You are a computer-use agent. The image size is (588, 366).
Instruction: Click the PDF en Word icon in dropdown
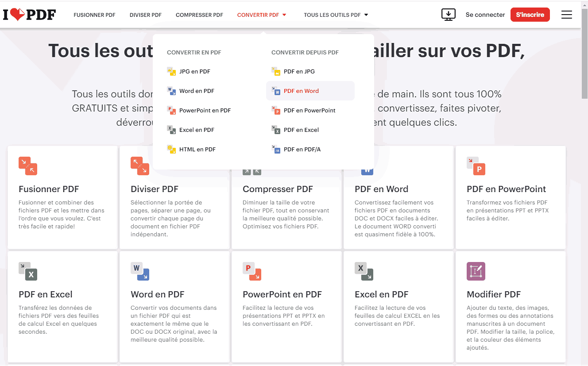tap(276, 91)
